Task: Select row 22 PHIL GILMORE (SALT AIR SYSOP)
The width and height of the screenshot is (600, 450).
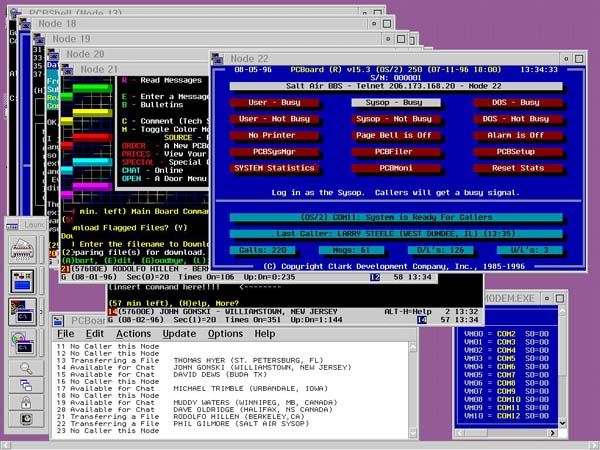Action: [183, 424]
